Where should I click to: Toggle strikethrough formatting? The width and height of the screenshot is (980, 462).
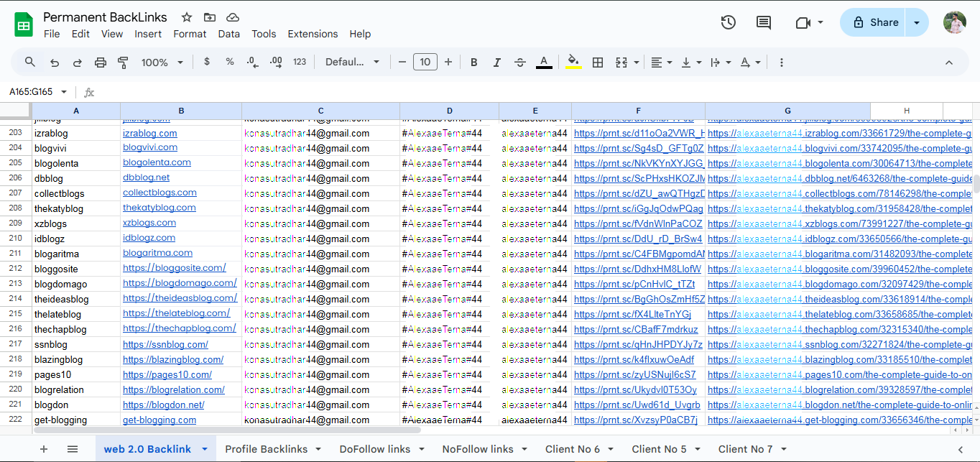click(520, 63)
